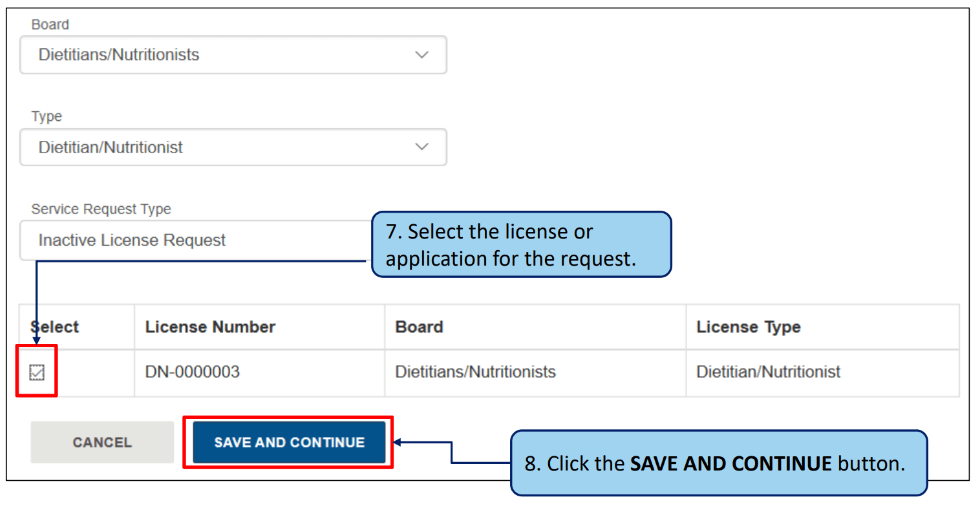Click the Dietitians/Nutritionists cell in the license row
Screen dimensions: 980x508
tap(475, 372)
